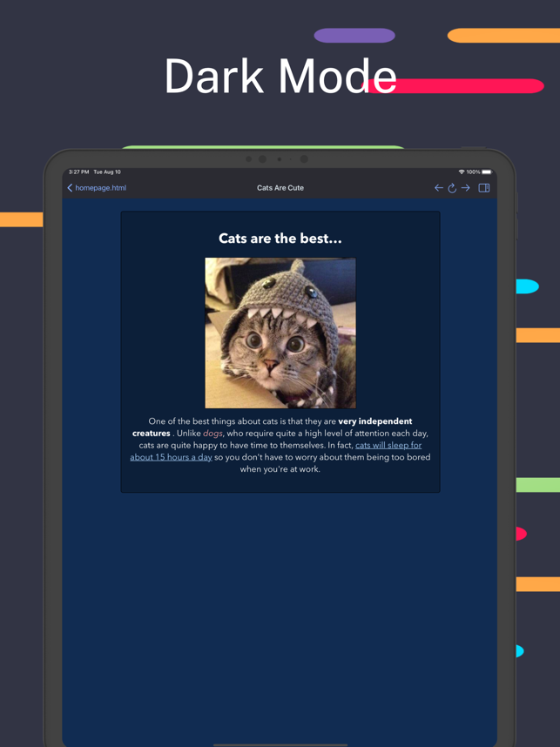Open the 'cats will sleep for' link
The height and width of the screenshot is (747, 560).
pyautogui.click(x=388, y=445)
